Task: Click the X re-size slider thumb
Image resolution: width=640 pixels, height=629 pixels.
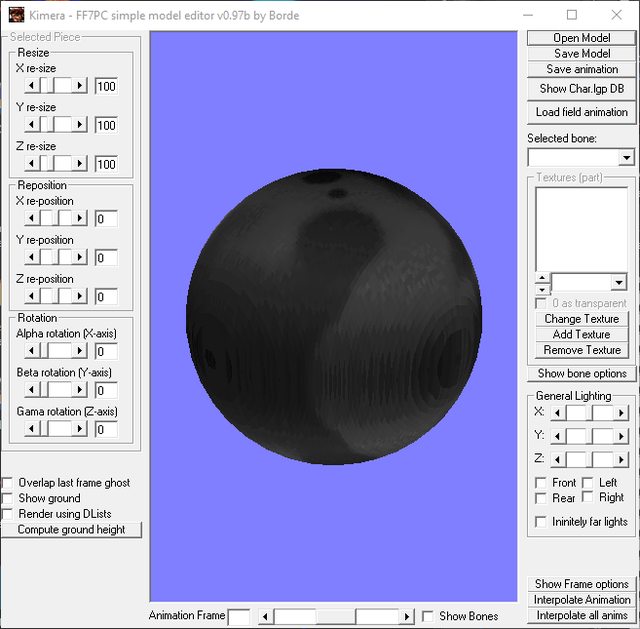Action: (50, 86)
